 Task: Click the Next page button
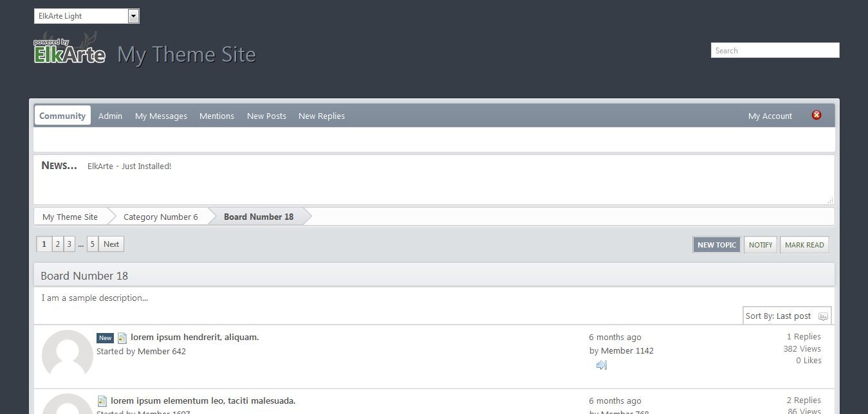click(111, 244)
